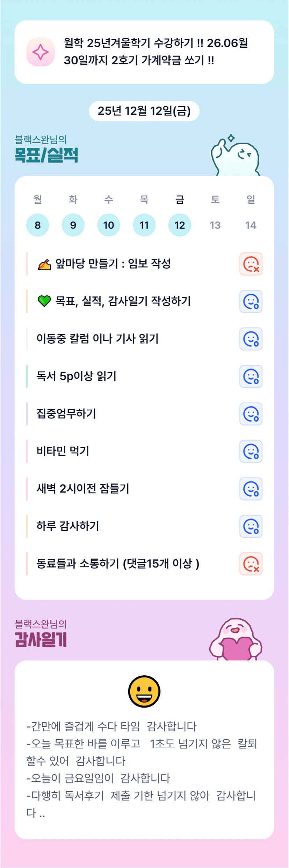This screenshot has height=868, width=289.
Task: Select Saturday the 13th
Action: click(x=215, y=225)
